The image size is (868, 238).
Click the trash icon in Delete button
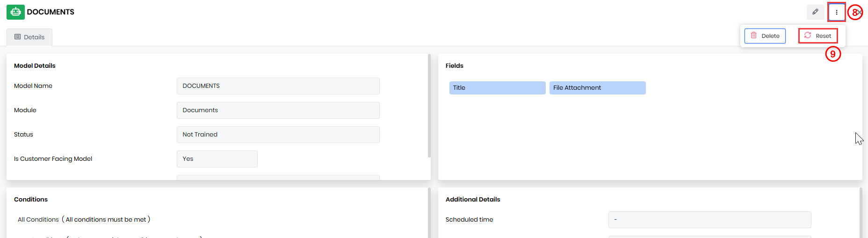coord(753,36)
